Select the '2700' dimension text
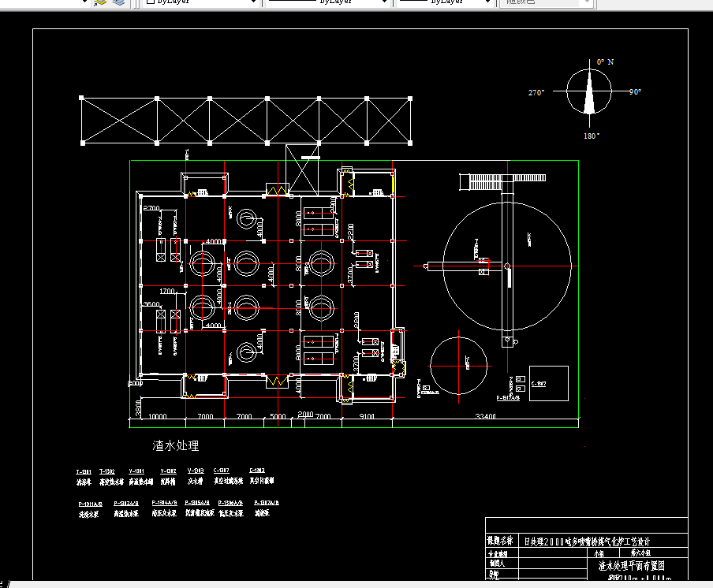This screenshot has height=588, width=713. [151, 208]
